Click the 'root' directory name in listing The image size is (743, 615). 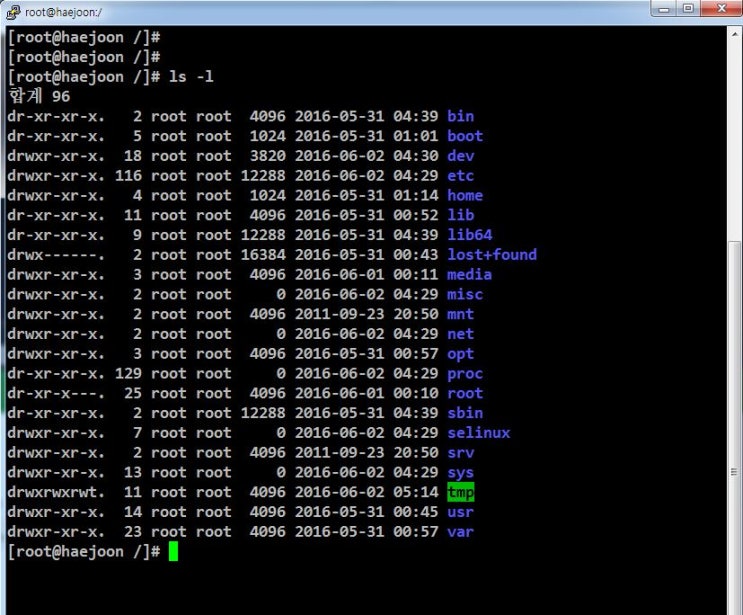[465, 393]
